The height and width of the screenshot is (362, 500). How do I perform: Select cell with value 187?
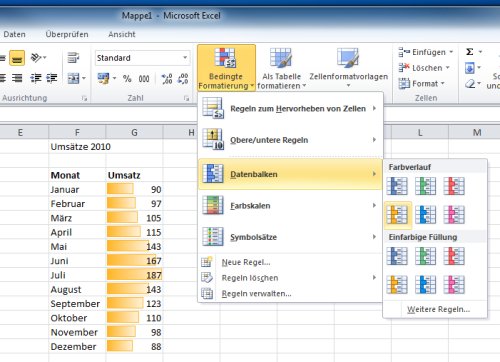point(134,275)
